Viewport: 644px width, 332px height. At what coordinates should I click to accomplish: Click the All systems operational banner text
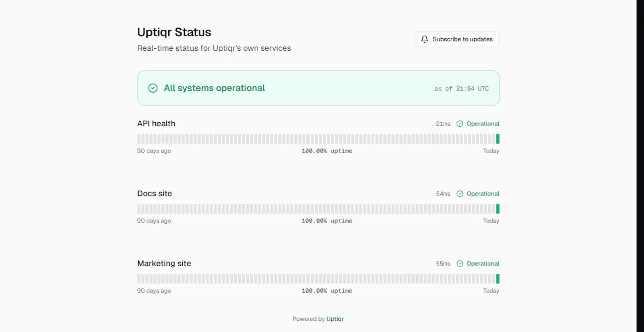[214, 88]
